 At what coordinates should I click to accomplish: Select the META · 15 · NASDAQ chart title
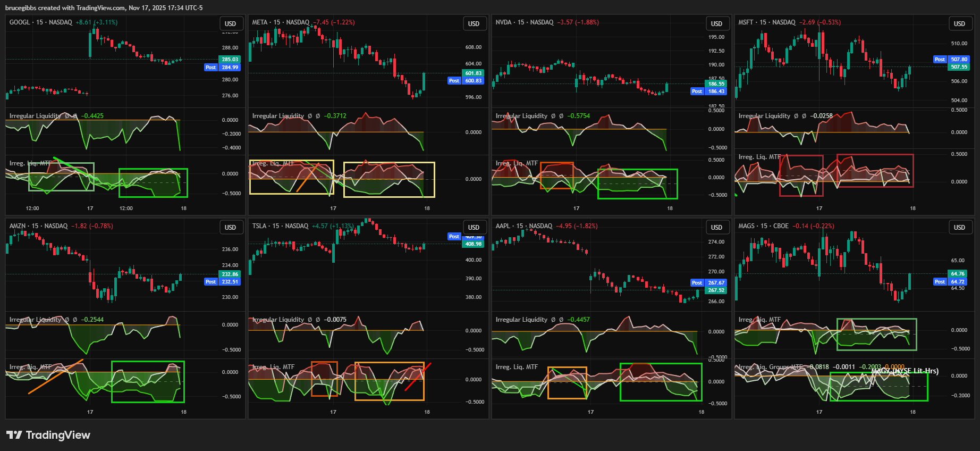pyautogui.click(x=281, y=22)
